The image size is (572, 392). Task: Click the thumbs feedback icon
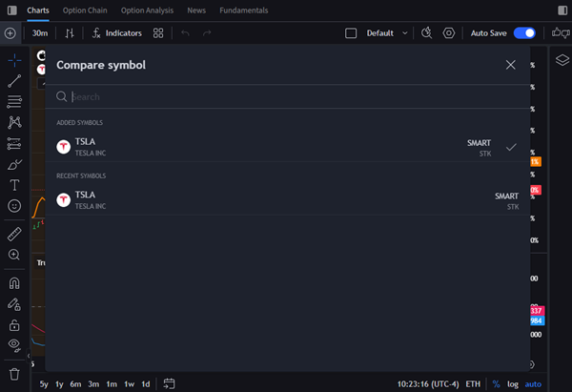(561, 33)
